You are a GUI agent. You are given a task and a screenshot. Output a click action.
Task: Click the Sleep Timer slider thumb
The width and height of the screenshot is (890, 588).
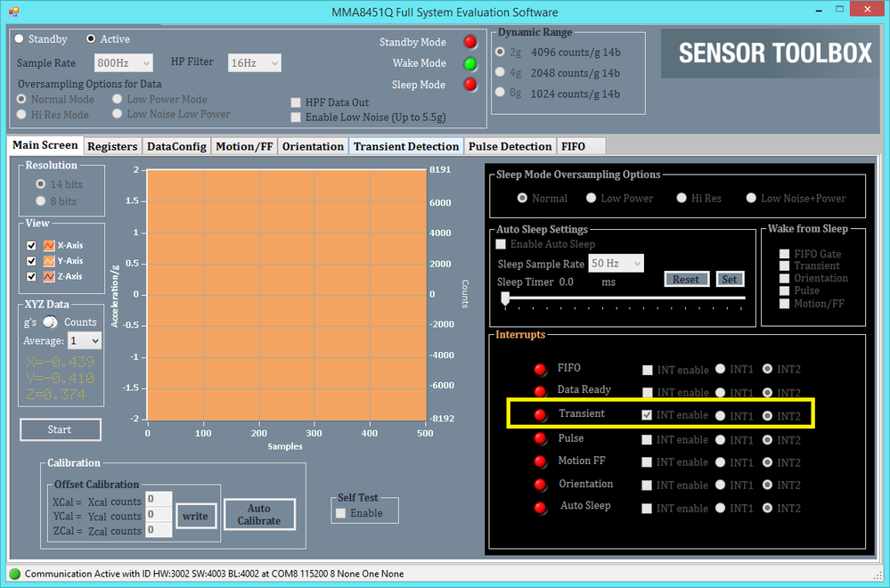[x=505, y=298]
